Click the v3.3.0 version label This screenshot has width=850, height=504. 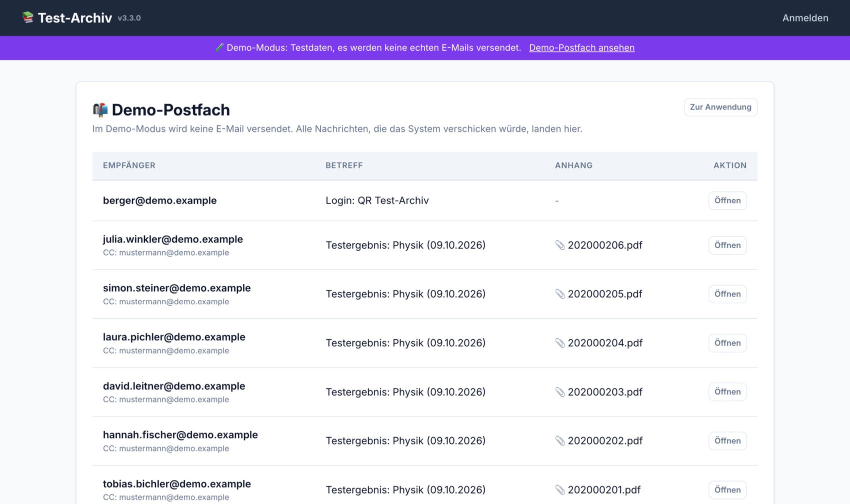(x=129, y=18)
